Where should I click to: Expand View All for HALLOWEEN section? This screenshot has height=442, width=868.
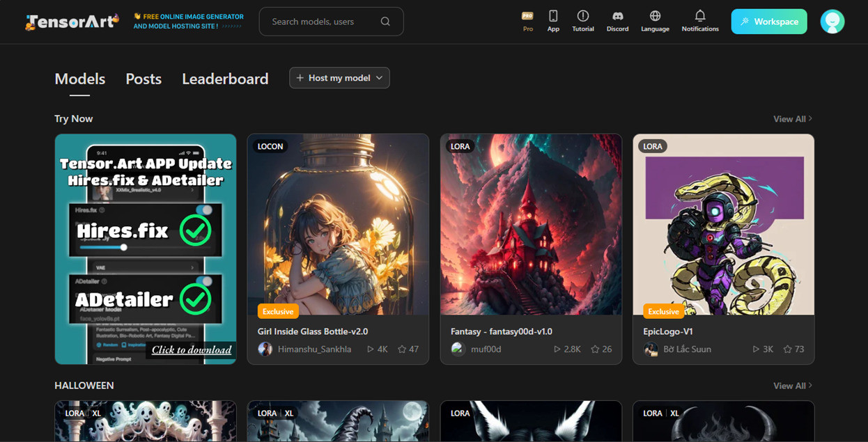tap(792, 386)
